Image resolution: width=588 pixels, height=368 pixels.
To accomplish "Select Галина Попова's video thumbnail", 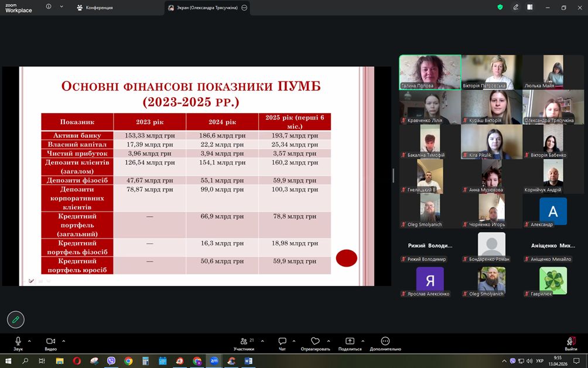I will pos(430,72).
